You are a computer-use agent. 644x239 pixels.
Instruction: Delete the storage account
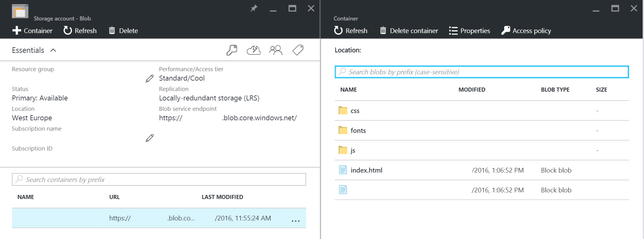pyautogui.click(x=123, y=31)
